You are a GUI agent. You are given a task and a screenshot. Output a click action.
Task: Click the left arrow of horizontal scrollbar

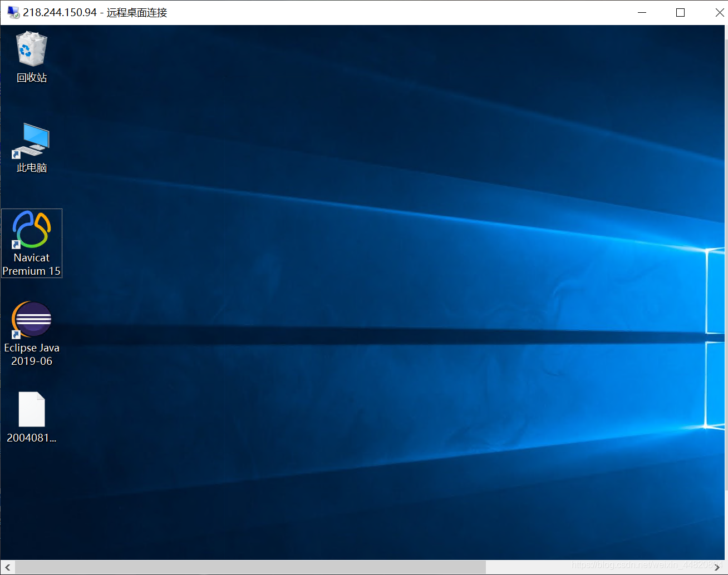click(7, 567)
